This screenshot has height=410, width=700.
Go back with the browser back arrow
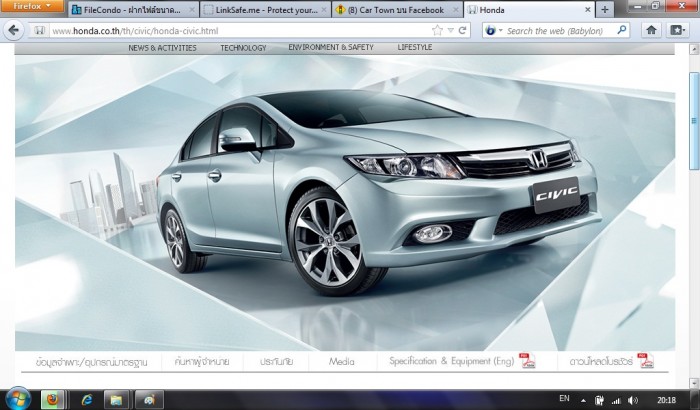(13, 30)
